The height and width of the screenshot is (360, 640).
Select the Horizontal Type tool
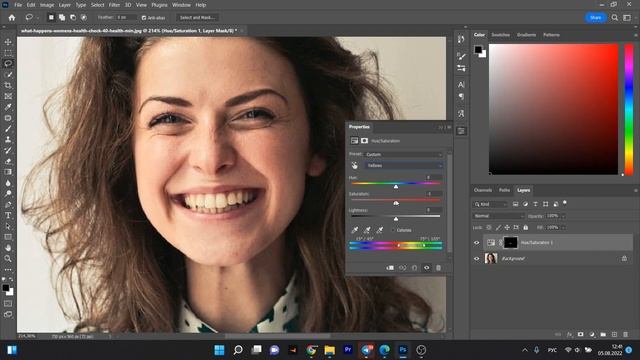pos(8,215)
